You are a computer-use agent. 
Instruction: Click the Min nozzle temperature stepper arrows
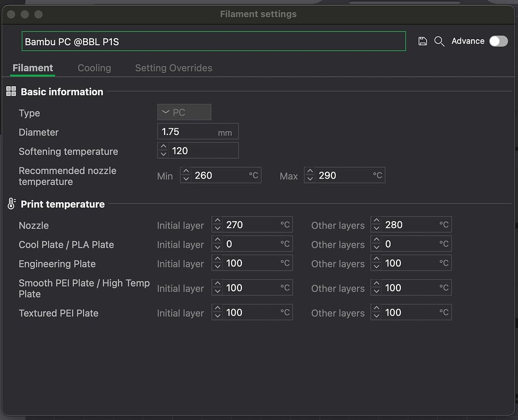186,175
